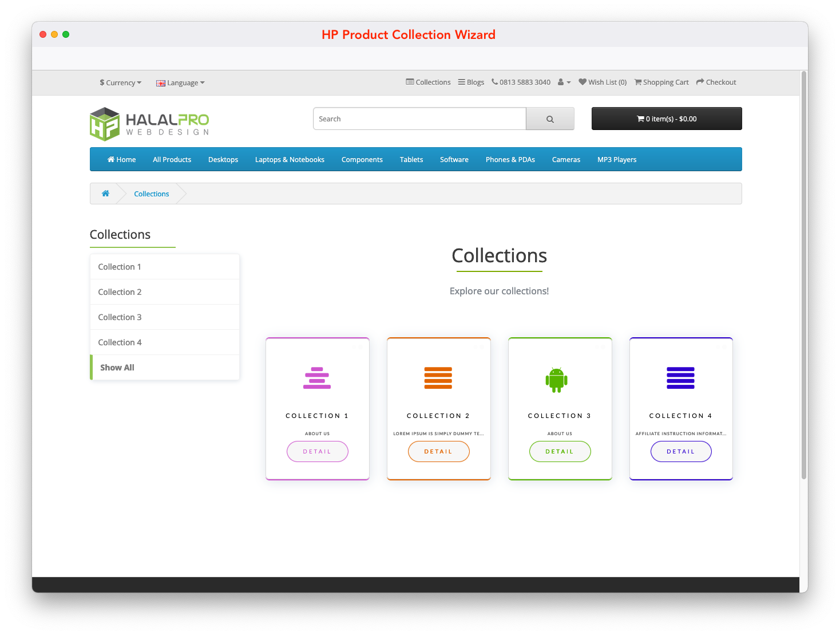Click the blue bars icon in Collection 4
Screen dimensions: 840x635
[680, 378]
